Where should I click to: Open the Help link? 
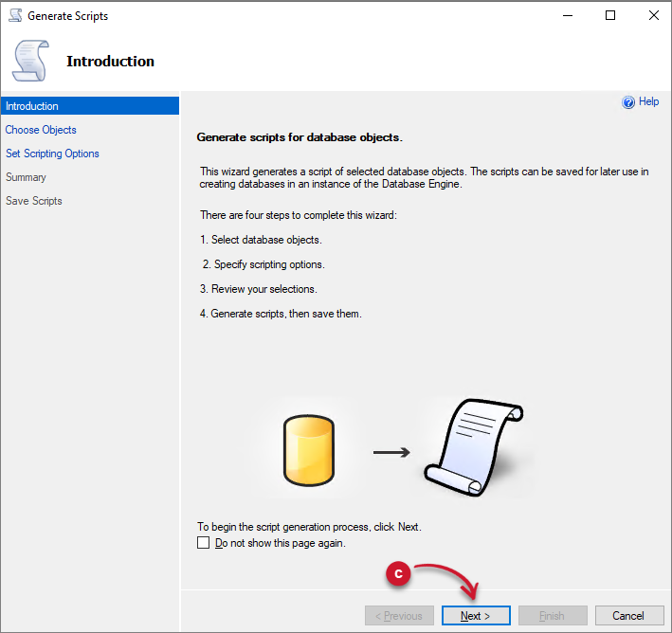point(648,101)
